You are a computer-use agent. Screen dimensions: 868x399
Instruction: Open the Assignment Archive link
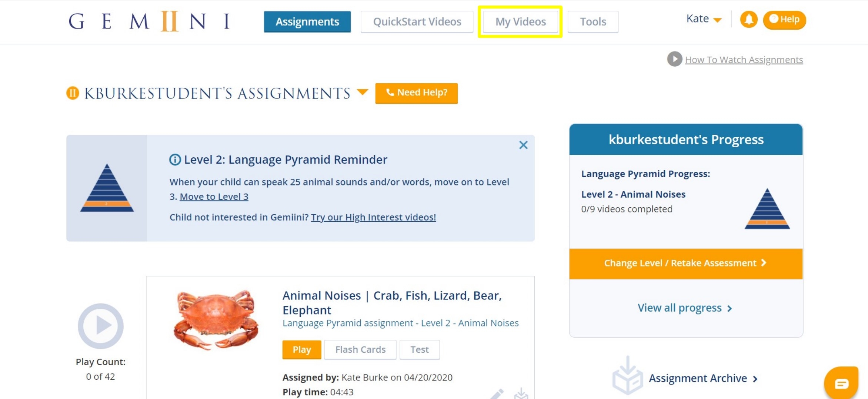(703, 378)
